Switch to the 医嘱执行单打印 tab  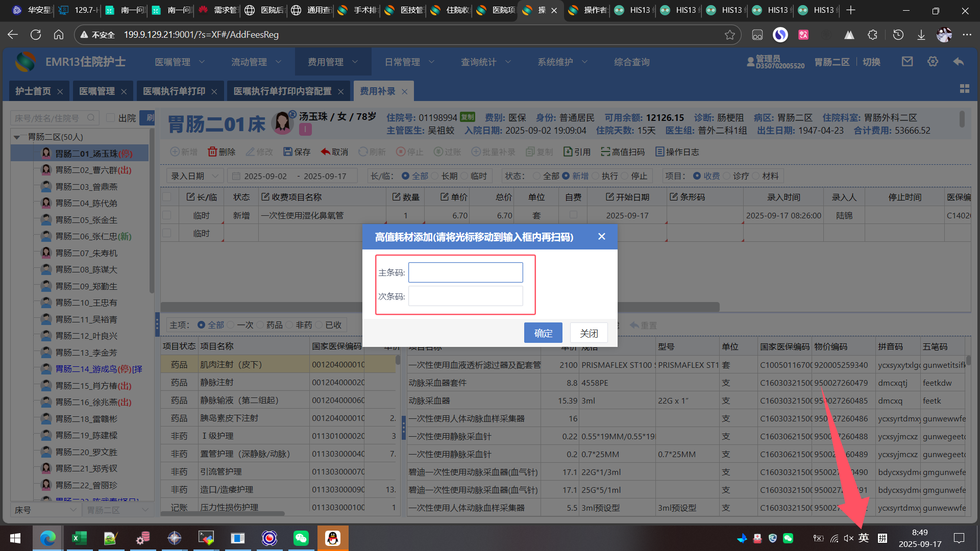(x=174, y=91)
